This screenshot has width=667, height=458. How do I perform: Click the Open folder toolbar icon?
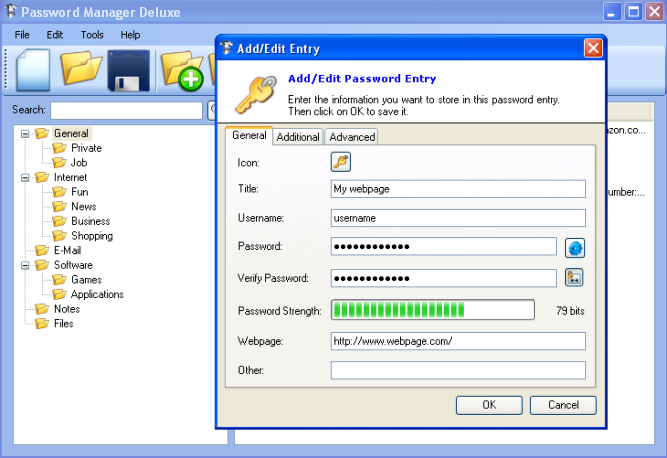81,70
